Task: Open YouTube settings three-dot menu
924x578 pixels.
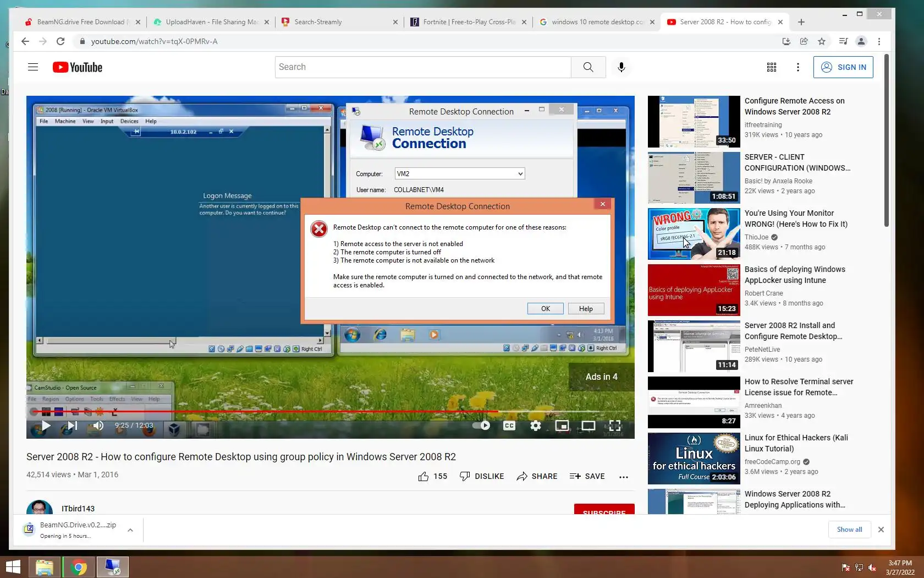Action: (x=798, y=67)
